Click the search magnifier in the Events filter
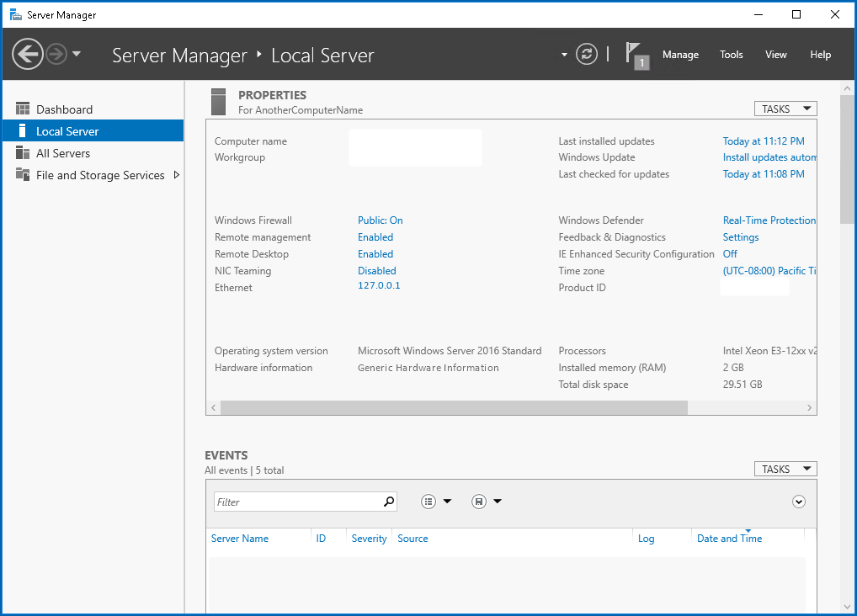Image resolution: width=857 pixels, height=616 pixels. pos(388,501)
